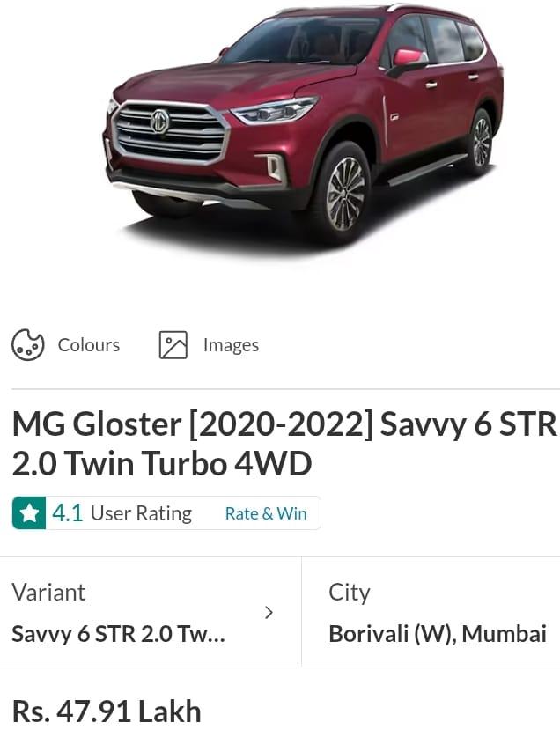Image resolution: width=560 pixels, height=737 pixels.
Task: Click the car's front headlight
Action: point(274,110)
